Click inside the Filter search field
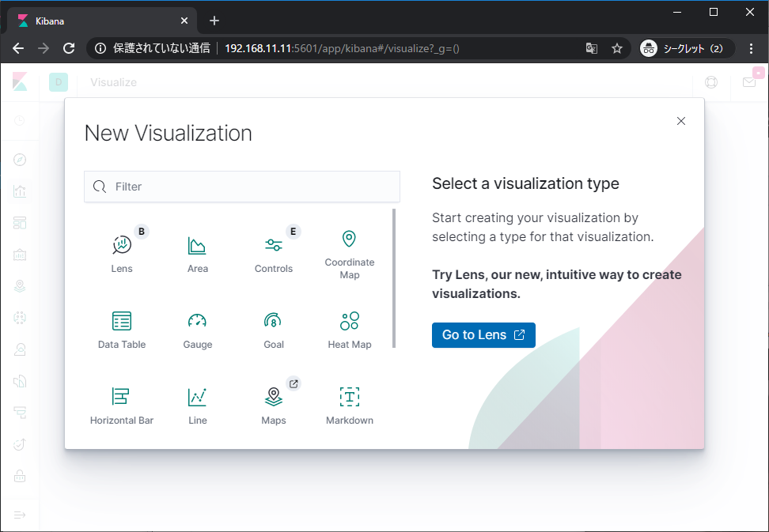The height and width of the screenshot is (532, 769). [241, 187]
